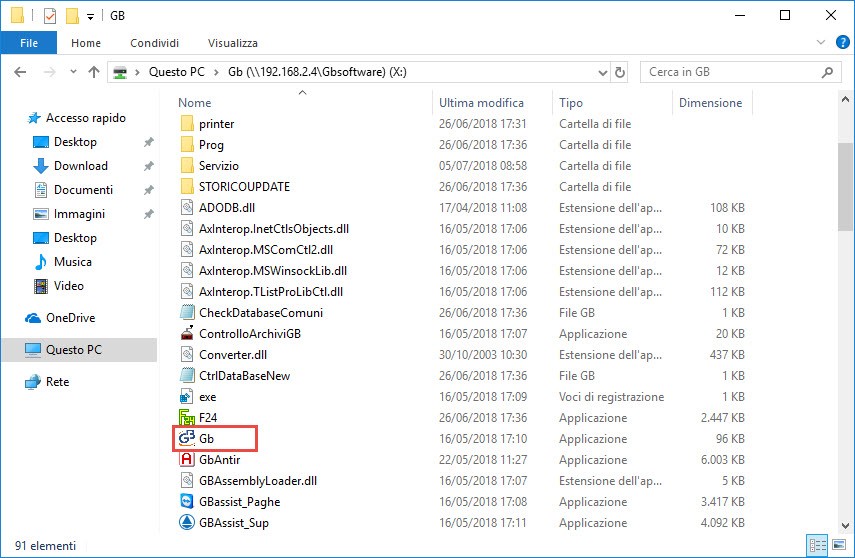Open recent locations dropdown arrow
Screen dimensions: 855x558
coord(73,72)
